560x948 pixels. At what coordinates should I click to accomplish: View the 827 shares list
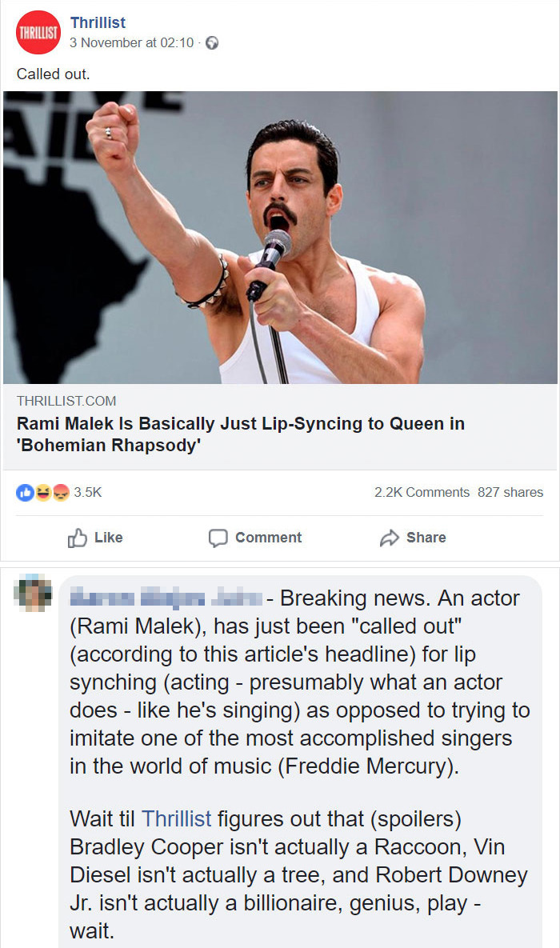point(510,493)
